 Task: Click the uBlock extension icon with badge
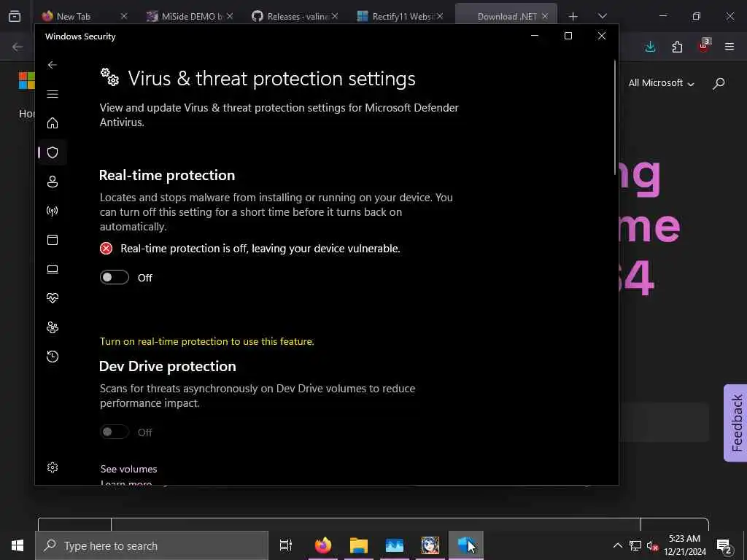tap(704, 46)
